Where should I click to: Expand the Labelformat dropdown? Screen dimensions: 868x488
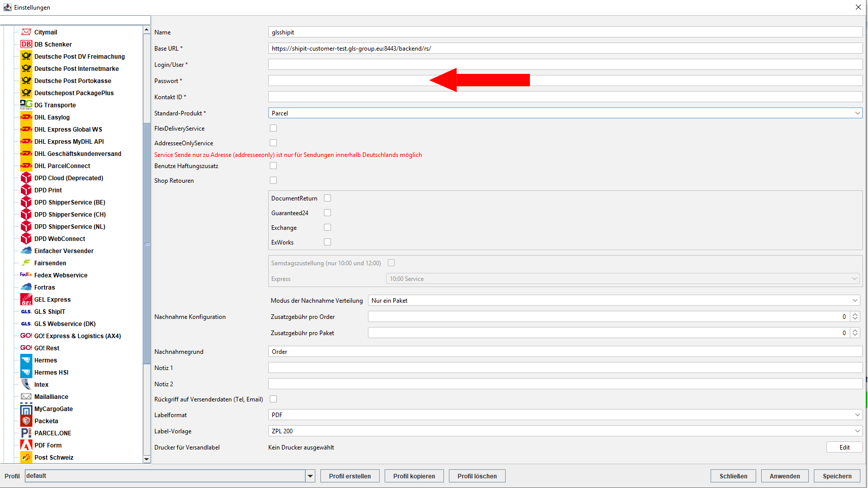pos(565,415)
